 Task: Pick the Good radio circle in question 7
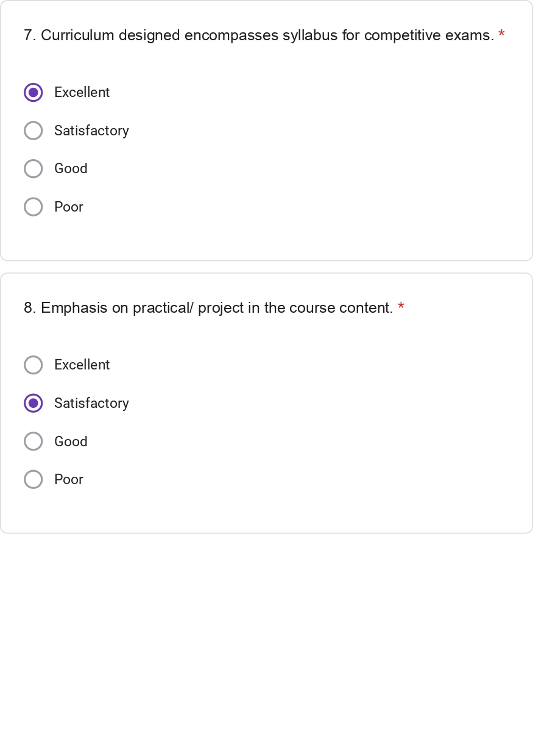(34, 169)
